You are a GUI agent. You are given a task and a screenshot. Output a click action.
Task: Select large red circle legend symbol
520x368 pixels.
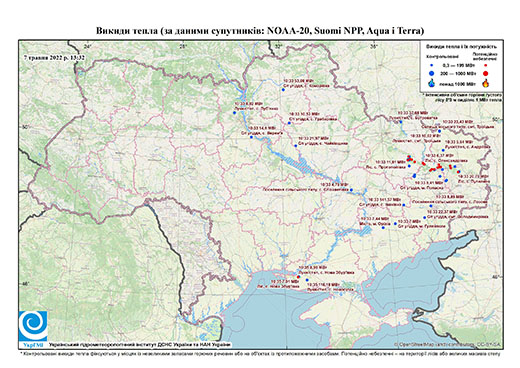point(486,73)
